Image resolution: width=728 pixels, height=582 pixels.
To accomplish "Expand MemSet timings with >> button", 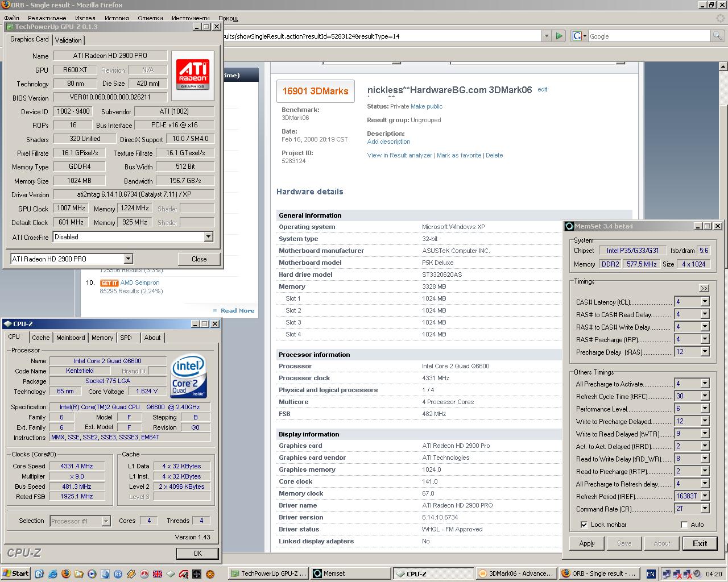I will [704, 288].
